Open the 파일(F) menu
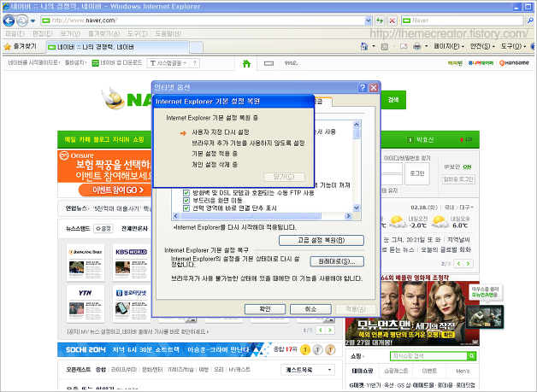The image size is (537, 392). 15,33
